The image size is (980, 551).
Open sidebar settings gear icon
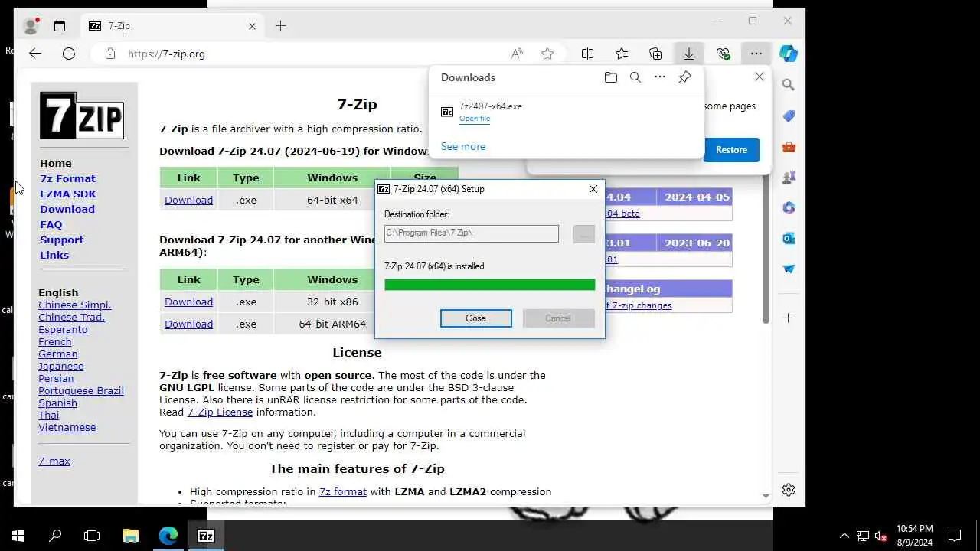tap(789, 490)
